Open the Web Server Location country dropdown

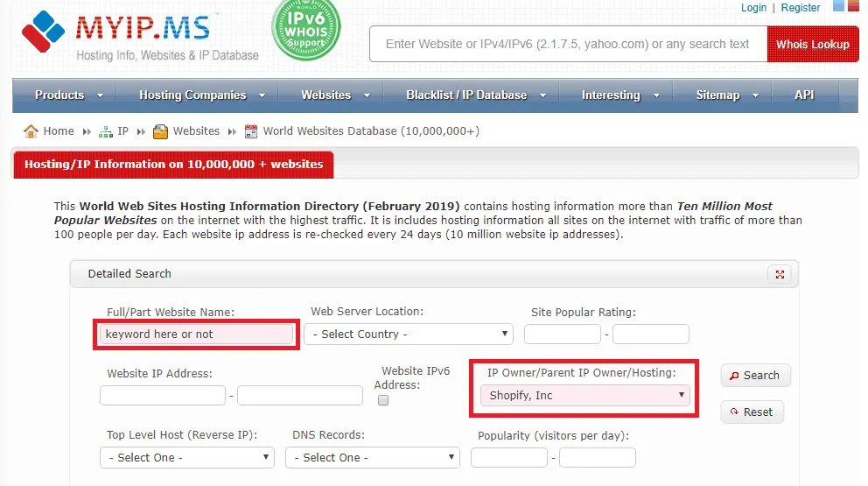point(408,334)
